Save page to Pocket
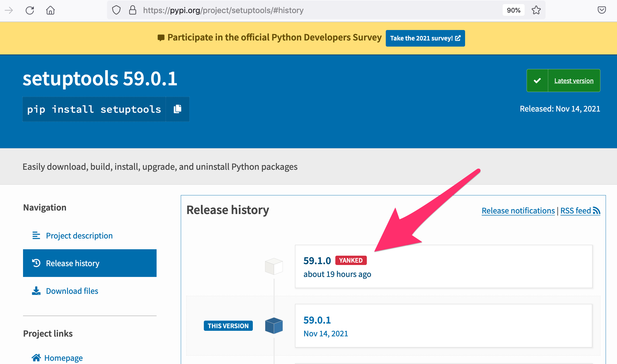This screenshot has height=364, width=617. 602,10
